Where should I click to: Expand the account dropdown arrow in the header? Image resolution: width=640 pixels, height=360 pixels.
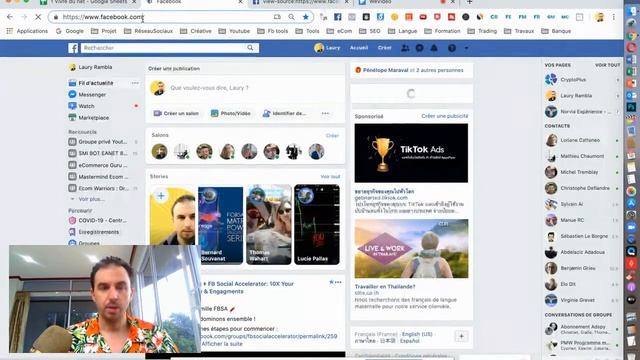(x=466, y=48)
